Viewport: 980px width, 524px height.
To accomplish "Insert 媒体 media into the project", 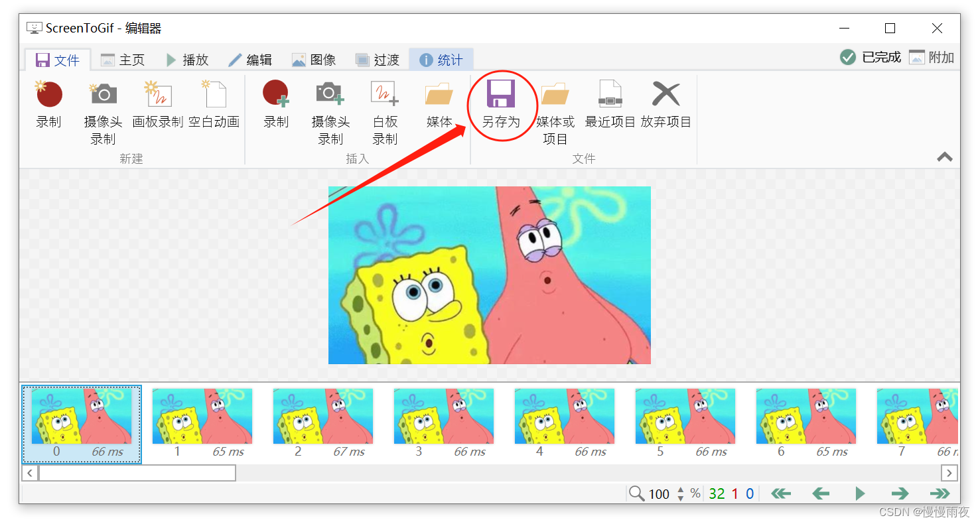I will (x=439, y=106).
